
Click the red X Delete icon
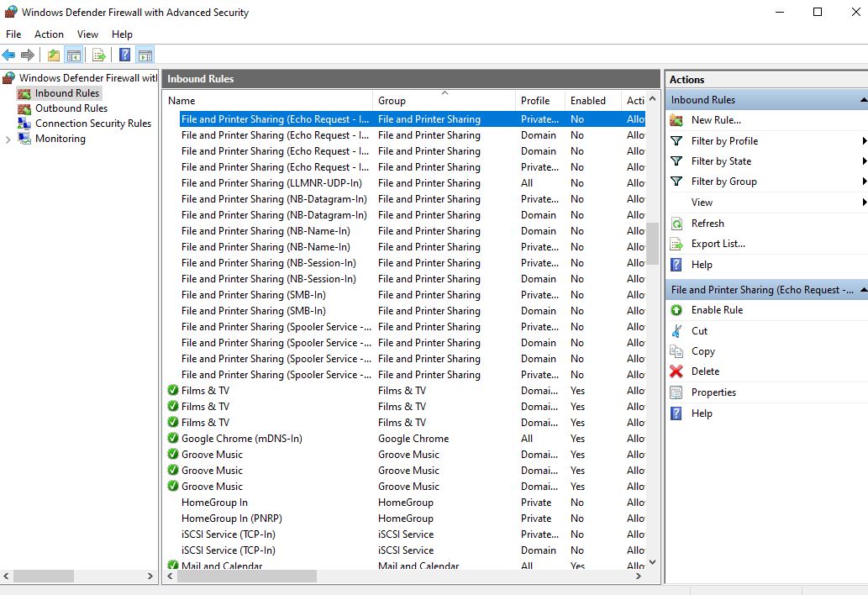[x=676, y=371]
